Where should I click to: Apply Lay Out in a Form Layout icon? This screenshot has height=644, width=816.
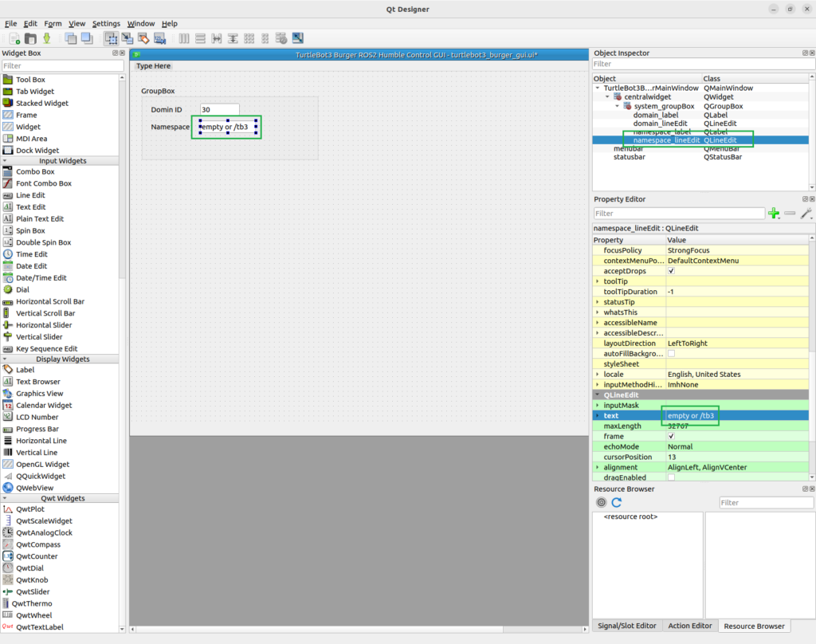click(265, 38)
